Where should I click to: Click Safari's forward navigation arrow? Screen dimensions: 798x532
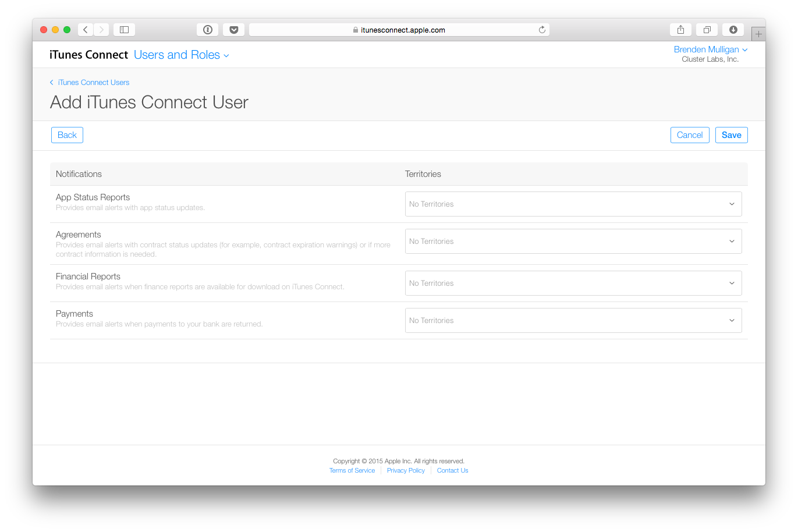point(101,30)
